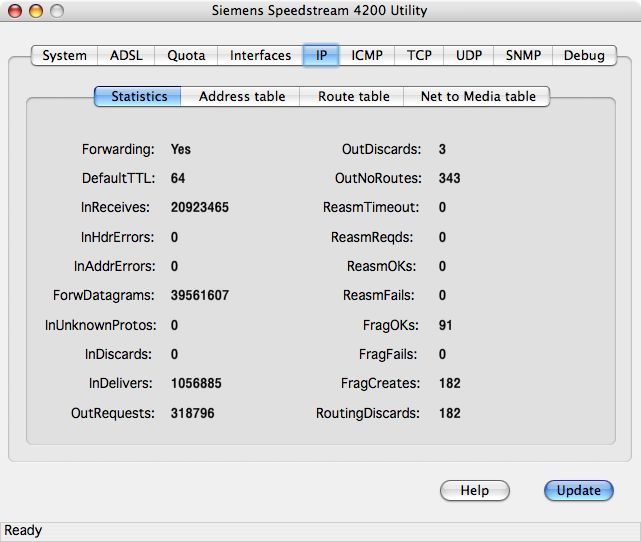
Task: Minimize window with yellow button
Action: (x=36, y=11)
